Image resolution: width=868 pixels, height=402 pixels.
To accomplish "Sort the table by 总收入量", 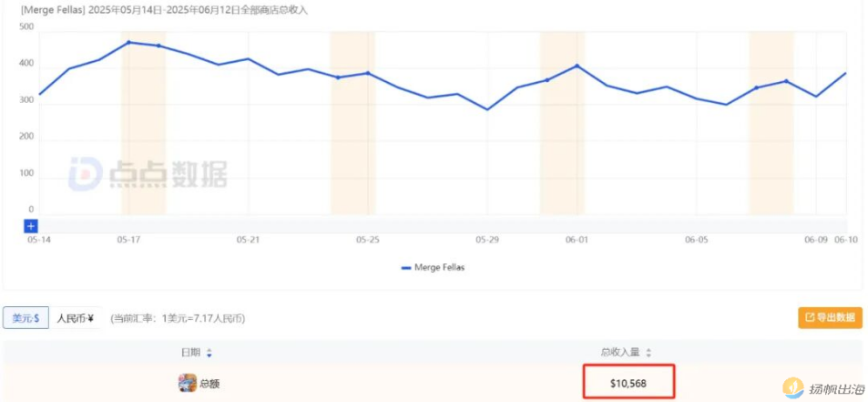I will [648, 353].
